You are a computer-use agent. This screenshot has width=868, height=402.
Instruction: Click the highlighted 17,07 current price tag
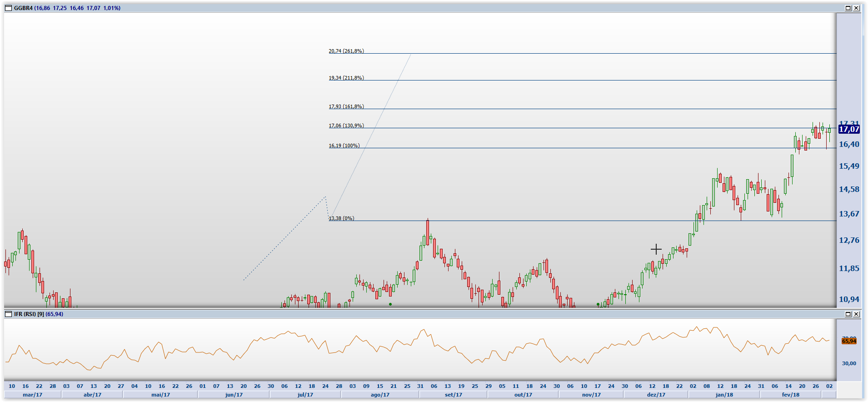(x=848, y=130)
